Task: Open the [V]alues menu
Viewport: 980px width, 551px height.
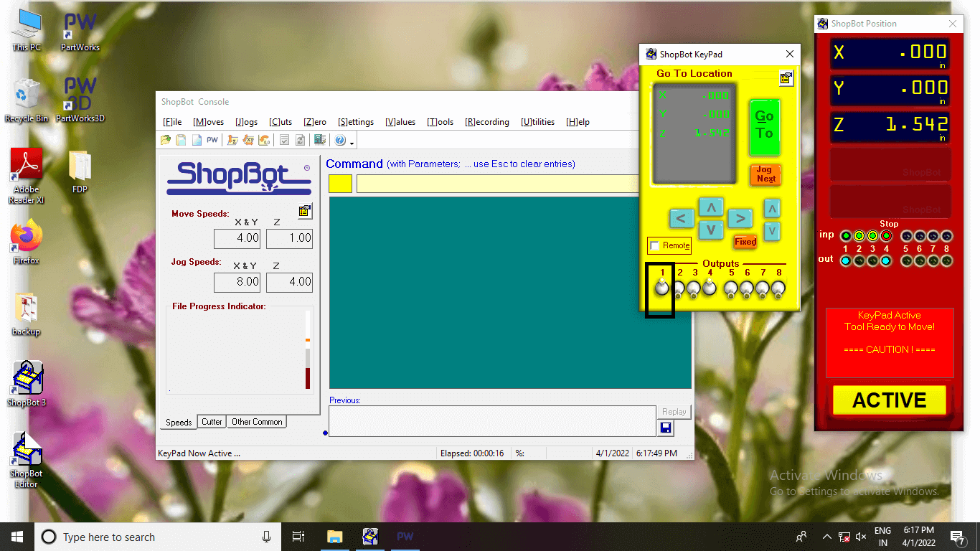Action: coord(400,122)
